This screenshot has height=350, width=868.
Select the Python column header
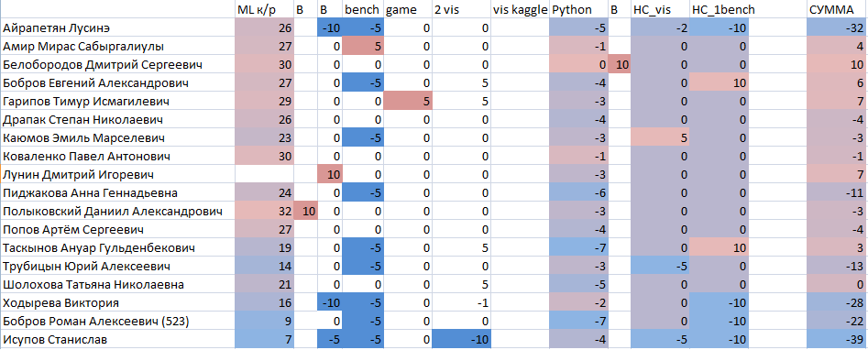coord(578,9)
